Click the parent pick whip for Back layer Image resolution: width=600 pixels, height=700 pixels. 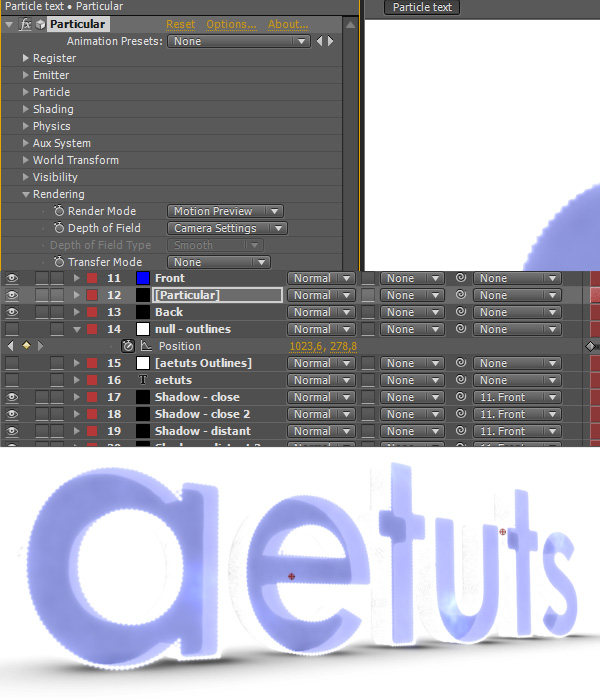461,312
